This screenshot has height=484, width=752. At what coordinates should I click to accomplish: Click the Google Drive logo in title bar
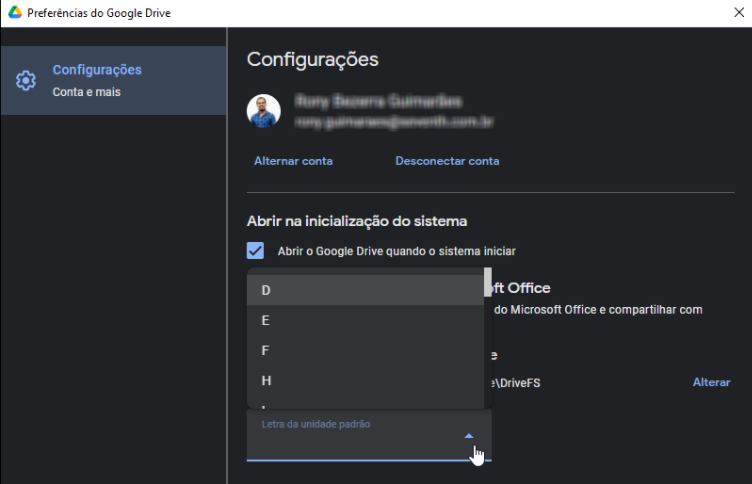tap(15, 13)
